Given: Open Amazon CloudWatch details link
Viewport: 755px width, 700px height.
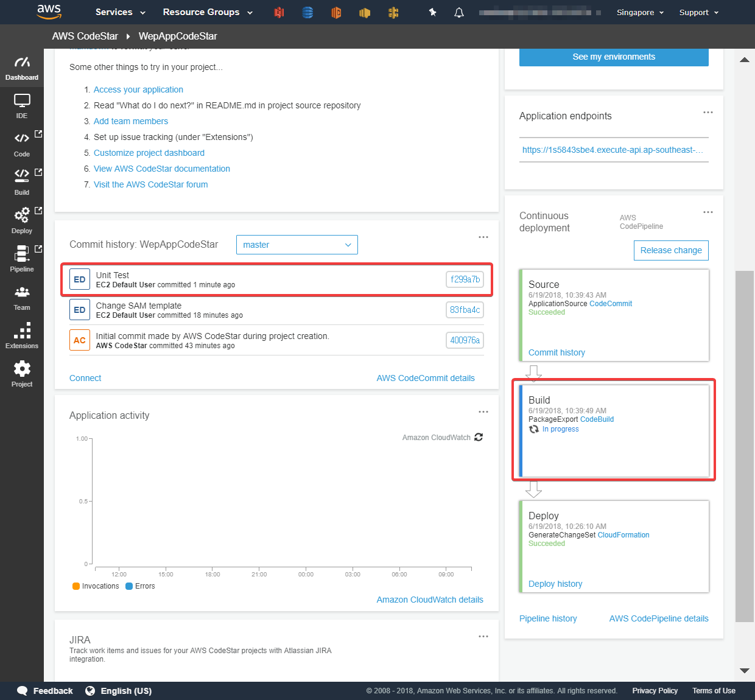Looking at the screenshot, I should [430, 600].
